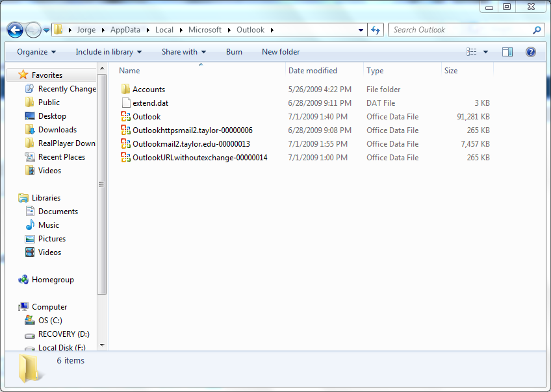Select Libraries in navigation pane
Viewport: 551px width, 392px height.
(x=46, y=198)
